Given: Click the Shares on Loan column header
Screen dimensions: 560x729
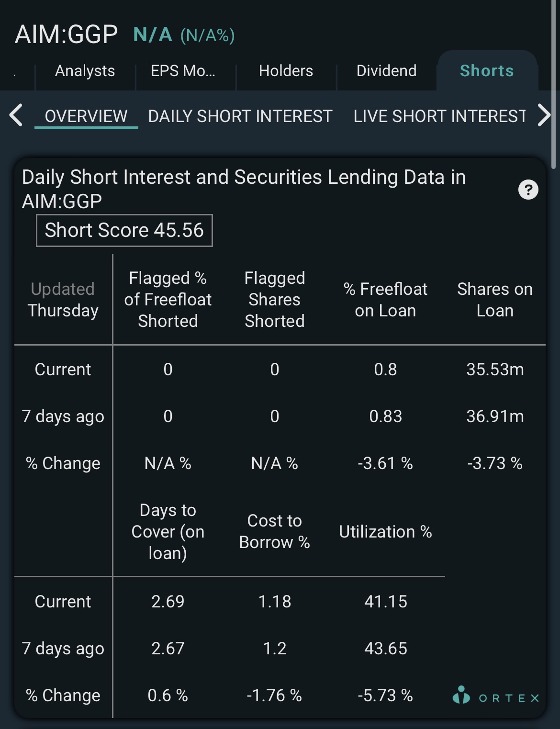Looking at the screenshot, I should [x=495, y=300].
